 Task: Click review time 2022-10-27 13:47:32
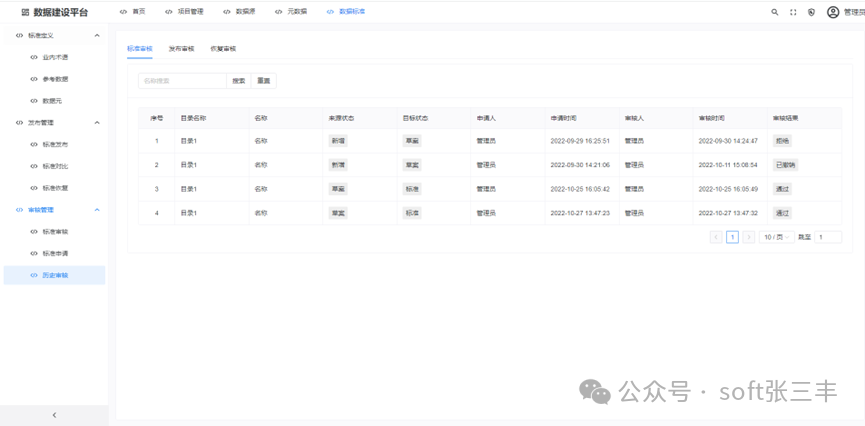tap(728, 213)
